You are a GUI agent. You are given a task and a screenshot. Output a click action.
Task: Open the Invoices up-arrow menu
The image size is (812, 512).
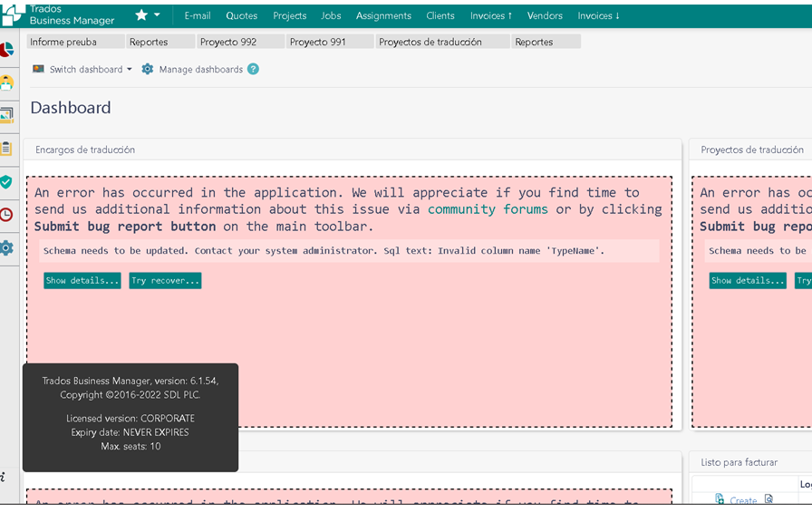coord(491,16)
